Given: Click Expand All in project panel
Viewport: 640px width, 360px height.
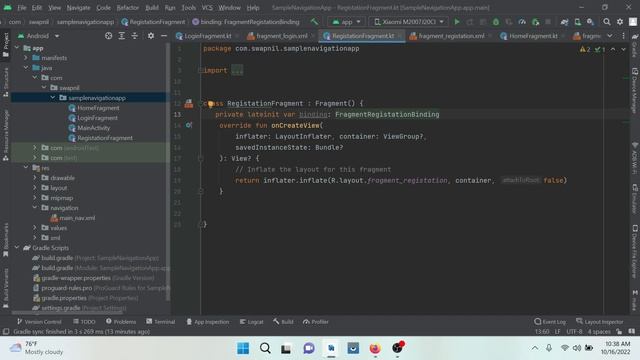Looking at the screenshot, I should 122,36.
